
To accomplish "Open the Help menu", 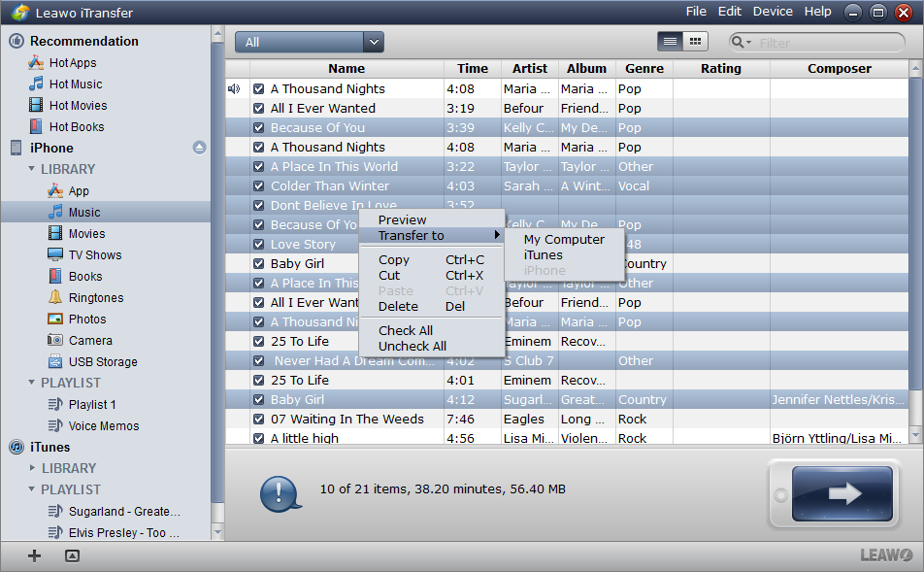I will click(x=817, y=12).
